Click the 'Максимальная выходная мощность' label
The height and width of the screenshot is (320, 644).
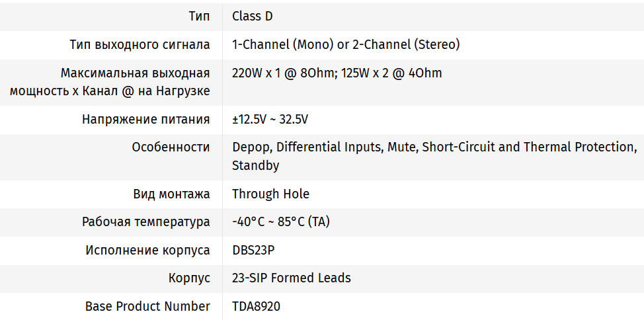click(110, 82)
